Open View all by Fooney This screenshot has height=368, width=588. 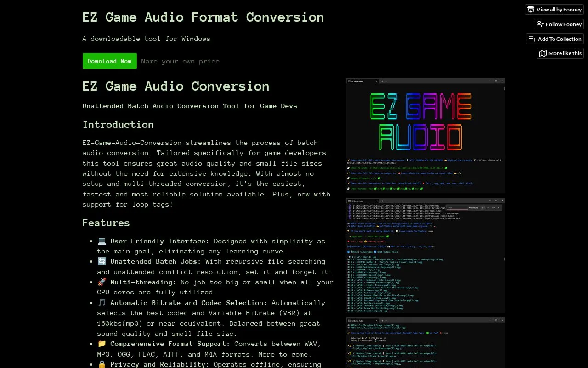point(554,10)
